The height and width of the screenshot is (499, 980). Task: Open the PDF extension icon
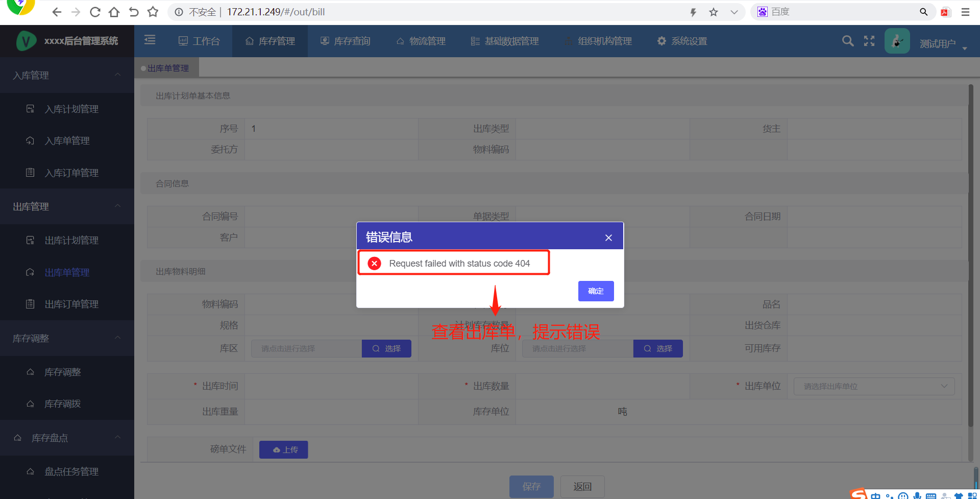946,12
